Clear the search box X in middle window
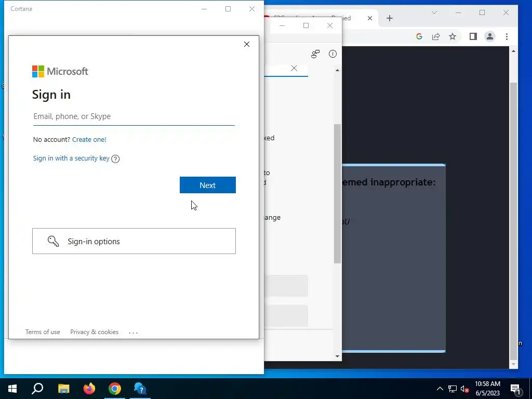 point(294,68)
